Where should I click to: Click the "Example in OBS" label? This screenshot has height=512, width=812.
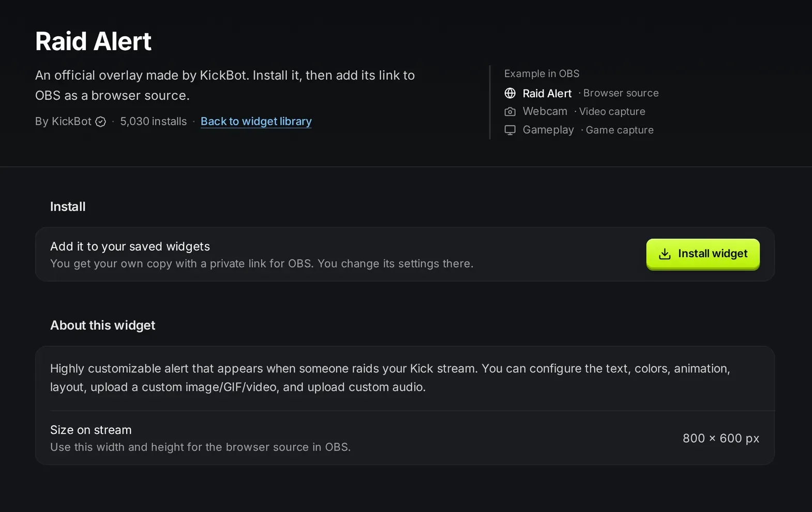[542, 74]
